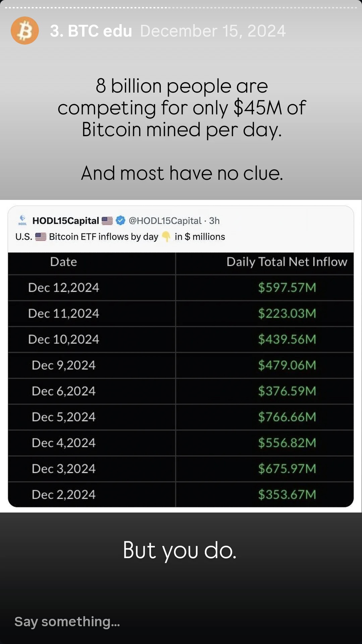The height and width of the screenshot is (644, 362).
Task: Open the '3. BTC edu' profile name
Action: 91,31
